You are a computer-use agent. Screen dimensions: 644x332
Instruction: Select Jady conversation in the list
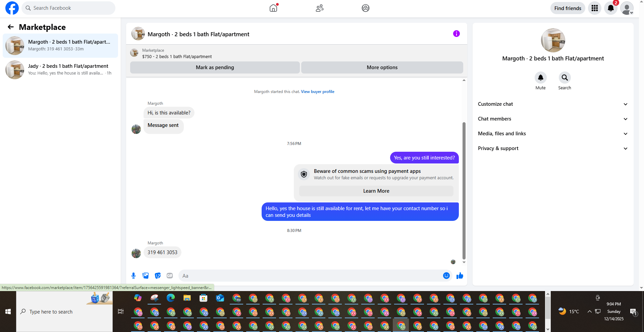click(60, 70)
